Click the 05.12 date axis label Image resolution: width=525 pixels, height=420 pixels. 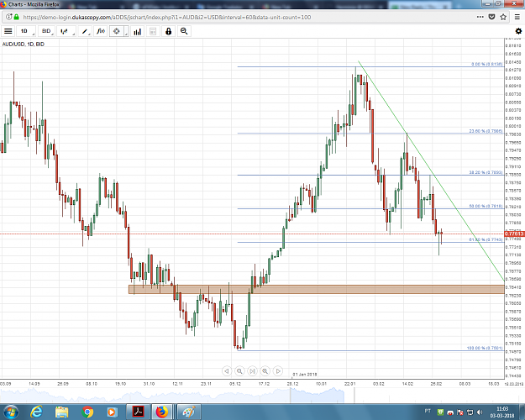[235, 384]
